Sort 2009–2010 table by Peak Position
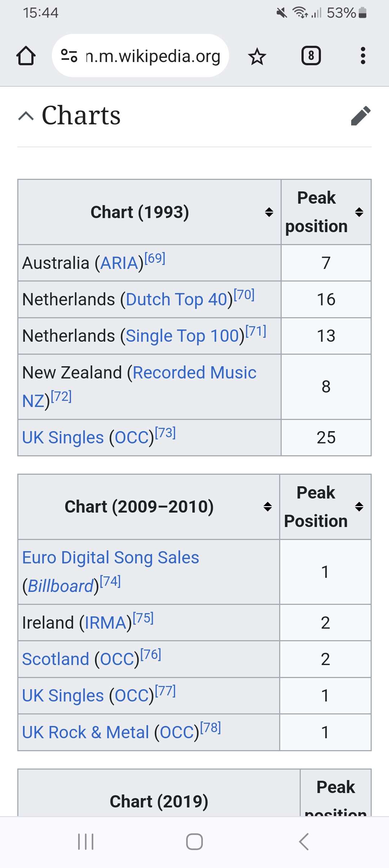 [359, 506]
